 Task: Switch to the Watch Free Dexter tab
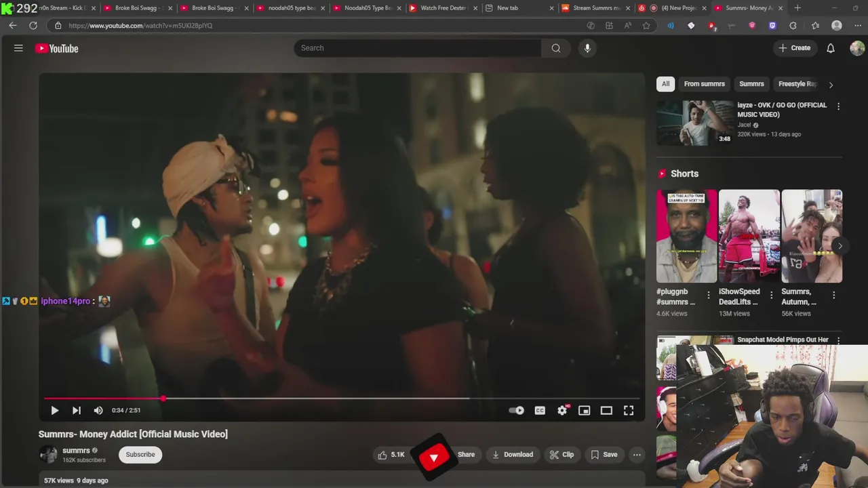point(443,8)
